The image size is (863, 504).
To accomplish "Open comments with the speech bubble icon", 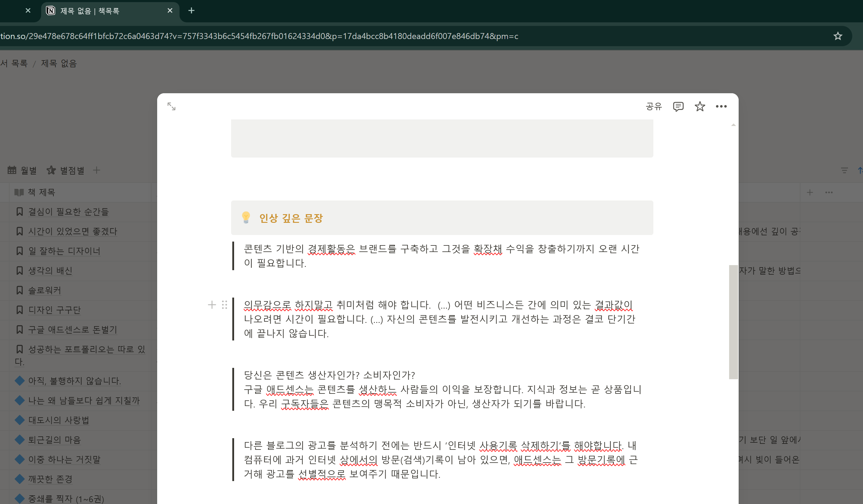I will coord(678,106).
